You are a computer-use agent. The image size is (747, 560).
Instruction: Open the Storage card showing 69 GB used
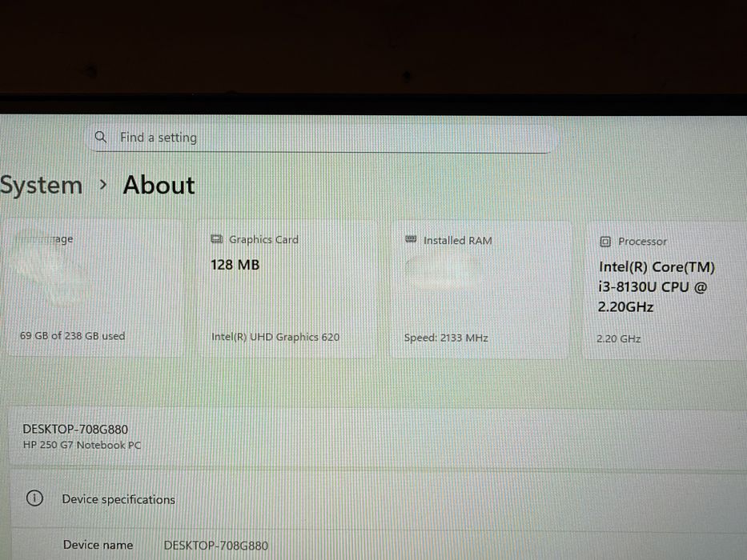(x=95, y=287)
